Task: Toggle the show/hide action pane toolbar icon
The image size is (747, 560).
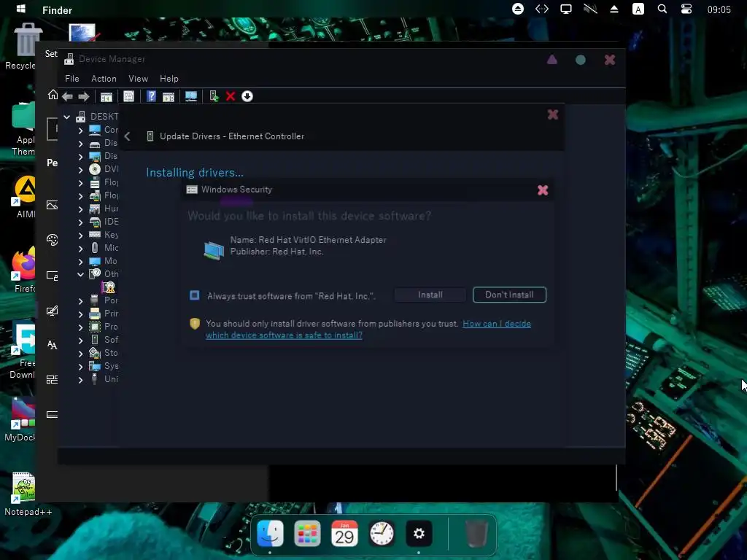Action: click(x=169, y=97)
